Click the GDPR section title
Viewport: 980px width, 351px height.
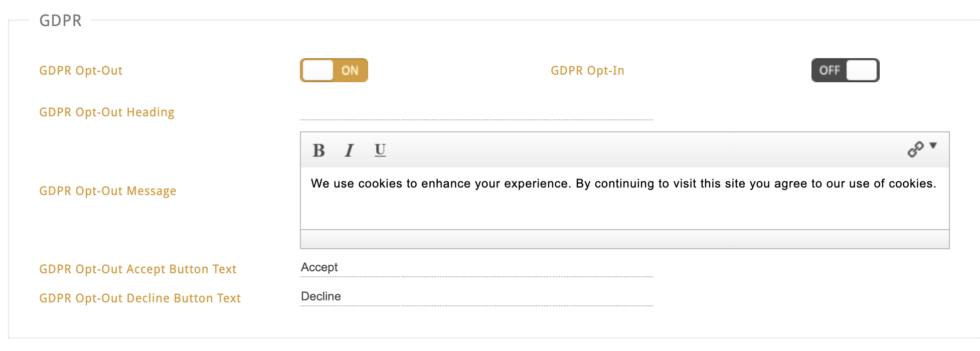(61, 21)
